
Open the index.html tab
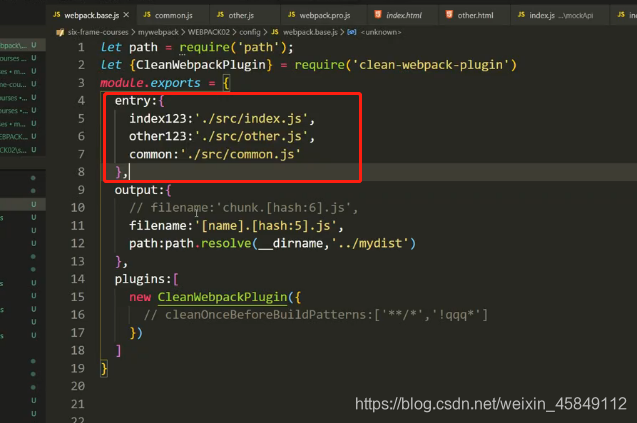click(403, 15)
